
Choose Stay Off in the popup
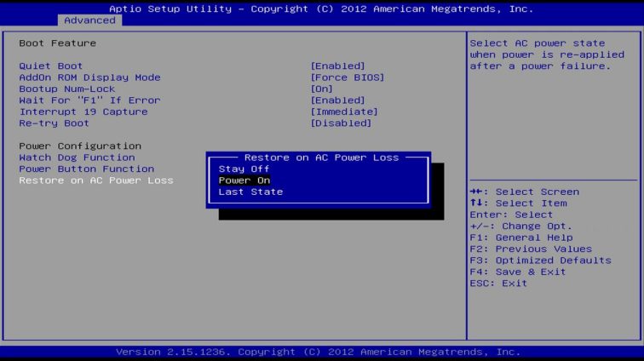[244, 169]
